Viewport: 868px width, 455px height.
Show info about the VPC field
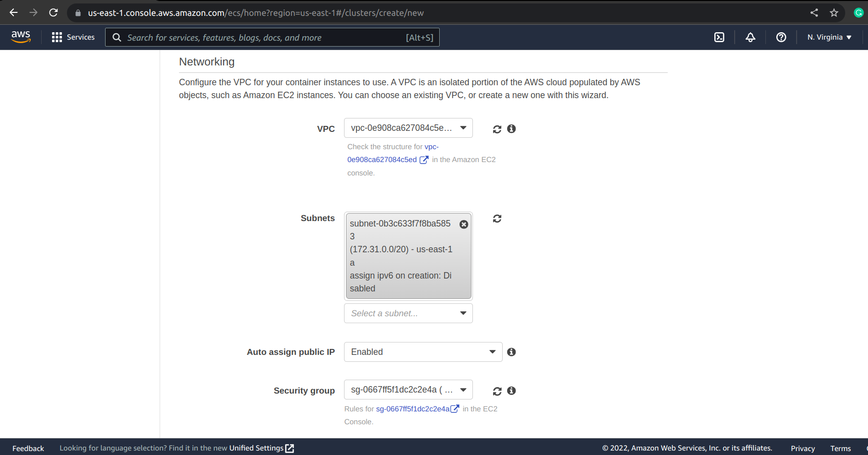click(x=512, y=129)
